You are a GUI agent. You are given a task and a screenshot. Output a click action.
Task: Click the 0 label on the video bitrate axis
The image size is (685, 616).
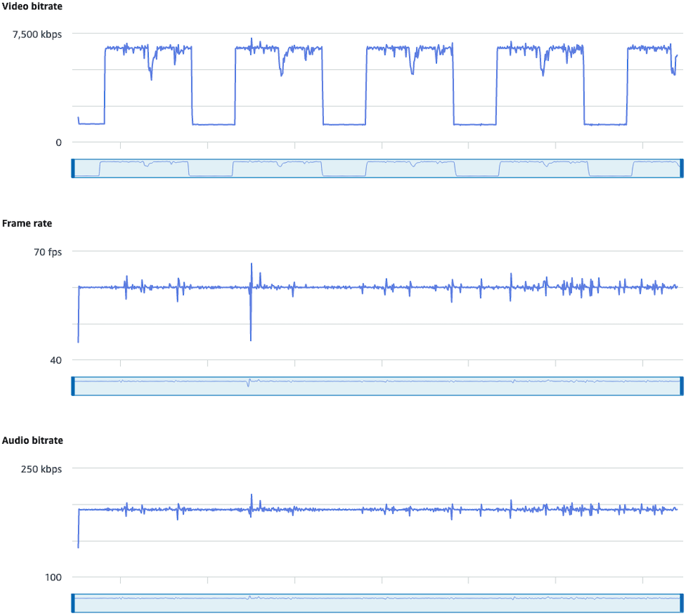pos(59,142)
